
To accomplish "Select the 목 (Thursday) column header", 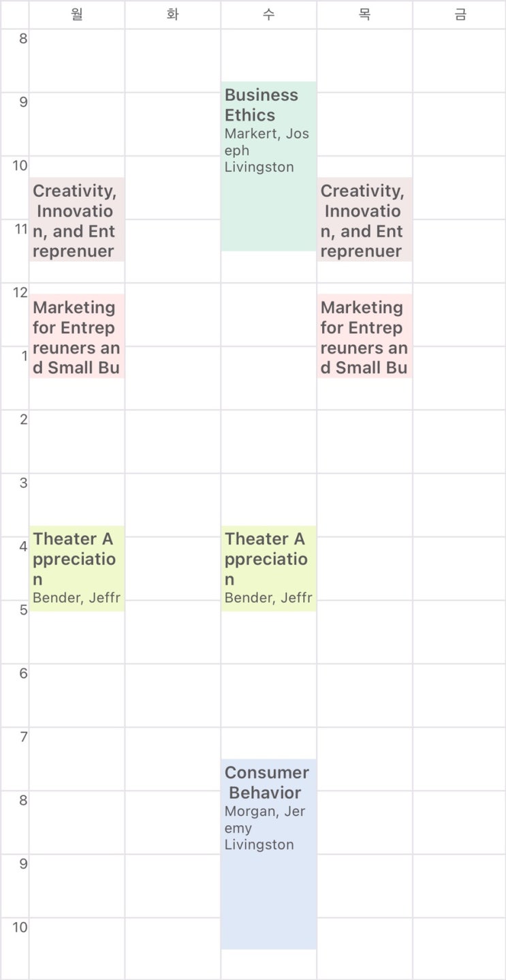I will [x=364, y=14].
